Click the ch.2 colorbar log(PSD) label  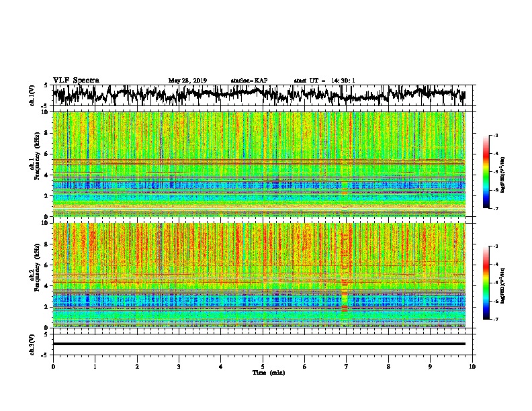[503, 285]
